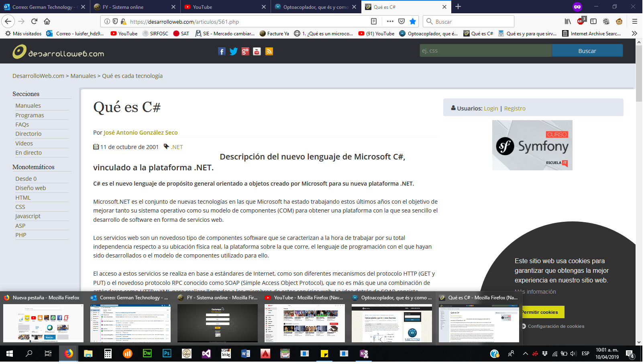Reload the current page

click(35, 22)
